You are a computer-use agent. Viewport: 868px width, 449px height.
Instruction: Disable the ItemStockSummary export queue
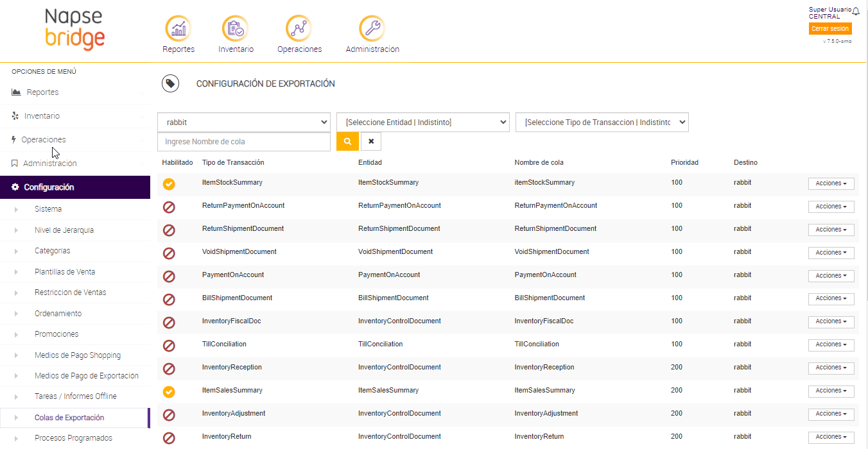(168, 184)
